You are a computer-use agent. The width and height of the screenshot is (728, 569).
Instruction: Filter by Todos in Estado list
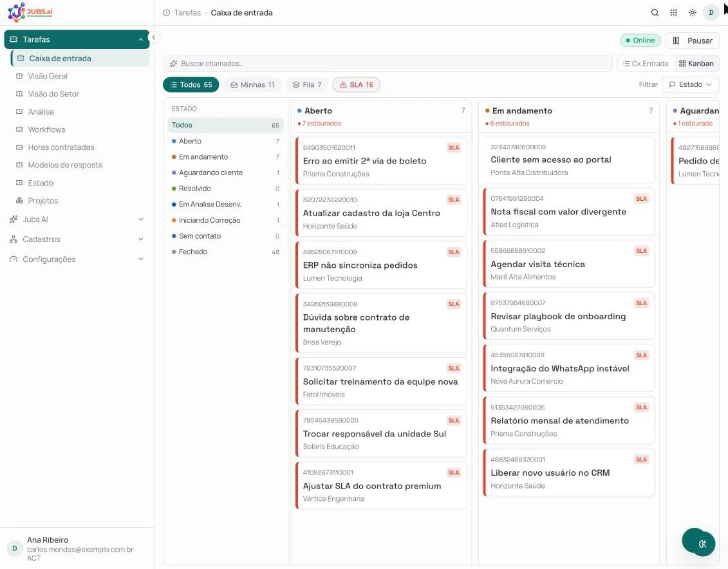point(225,125)
